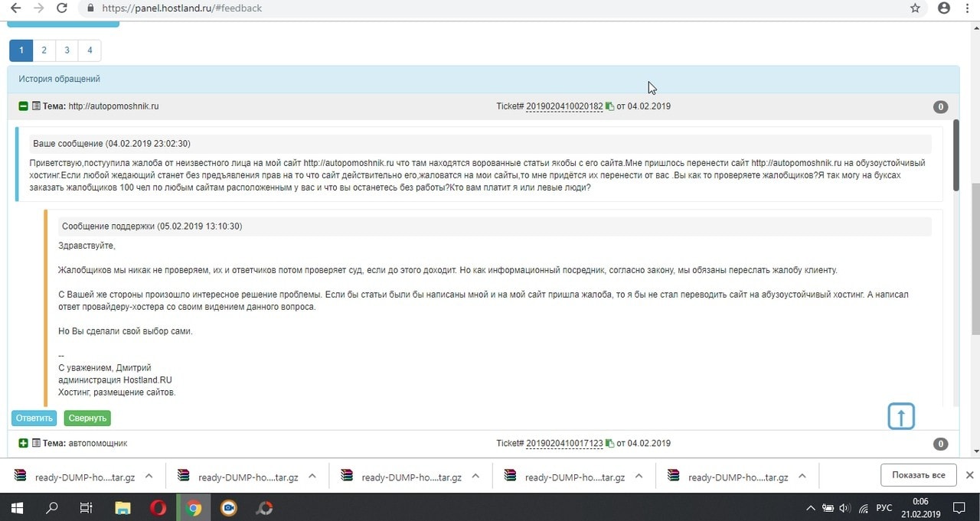The image size is (980, 521).
Task: Open ticket number 2019020410017123 link
Action: 564,444
